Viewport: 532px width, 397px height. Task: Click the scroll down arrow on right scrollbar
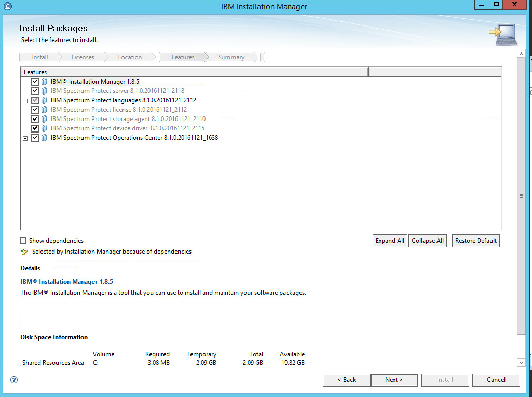tap(522, 362)
